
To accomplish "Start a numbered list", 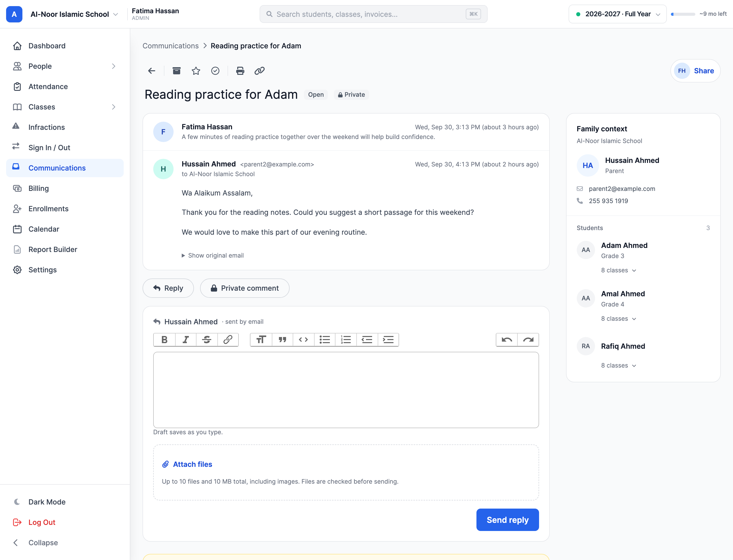I will tap(346, 340).
